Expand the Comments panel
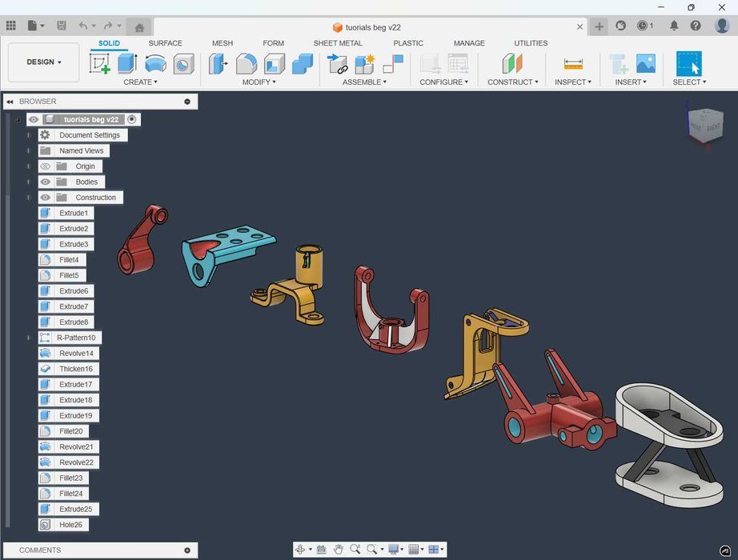This screenshot has height=560, width=738. (187, 550)
